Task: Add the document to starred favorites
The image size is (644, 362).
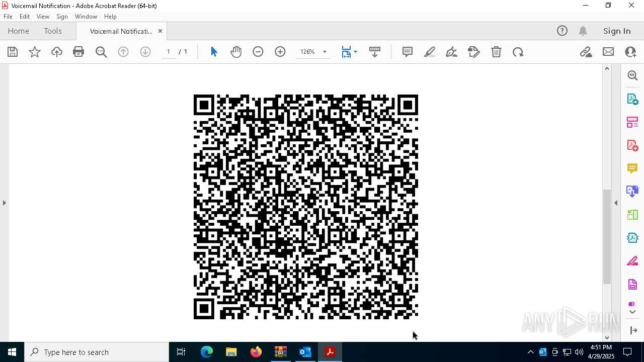Action: click(x=35, y=52)
